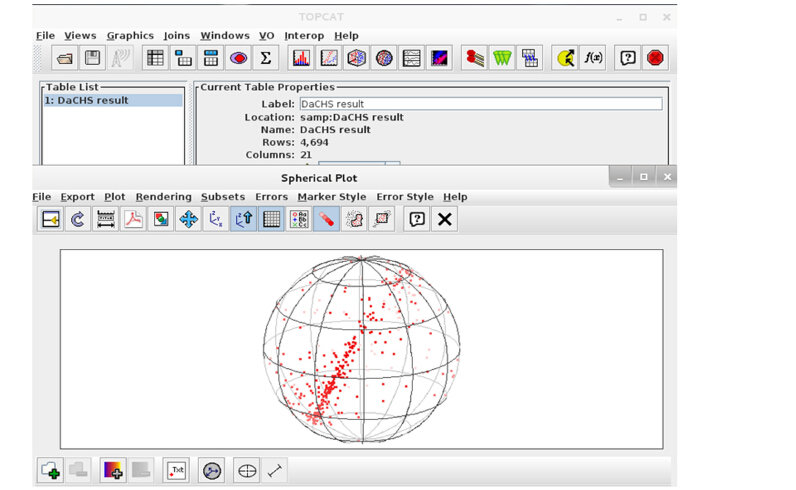Open the Joins menu in TOPCAT
Screen dimensions: 796x490
(176, 36)
